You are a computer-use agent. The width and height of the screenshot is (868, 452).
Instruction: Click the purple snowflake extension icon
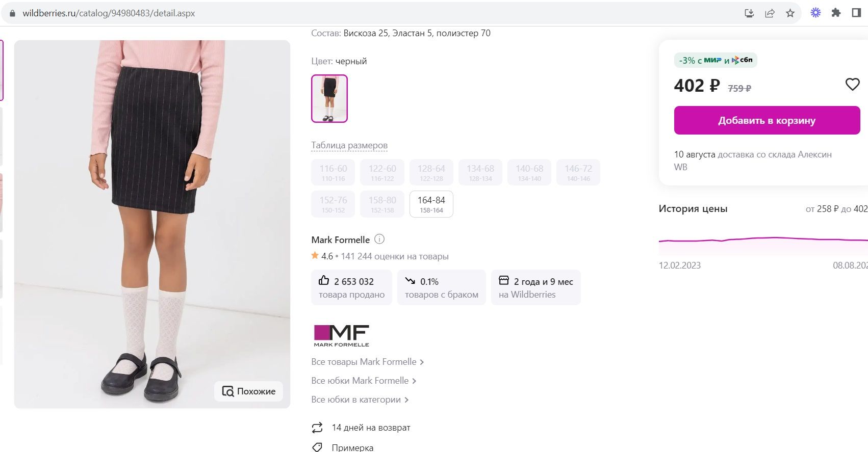[x=815, y=13]
